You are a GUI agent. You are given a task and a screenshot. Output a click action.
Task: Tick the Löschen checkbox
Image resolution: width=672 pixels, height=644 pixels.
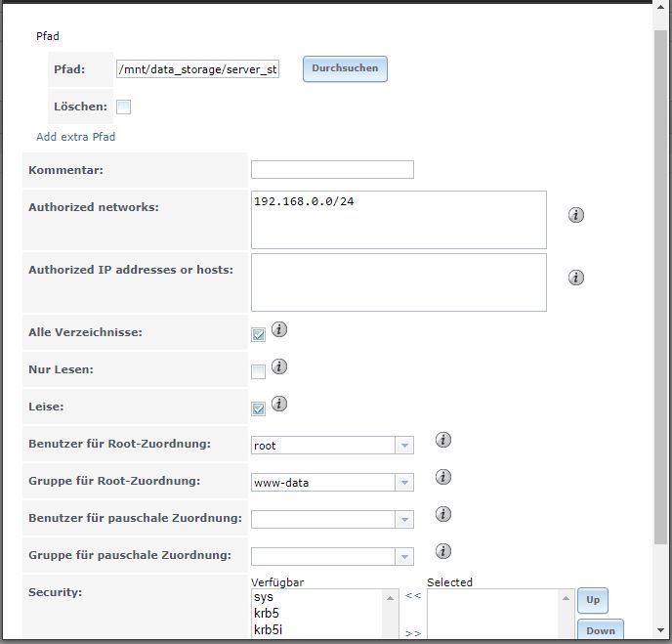(x=123, y=107)
